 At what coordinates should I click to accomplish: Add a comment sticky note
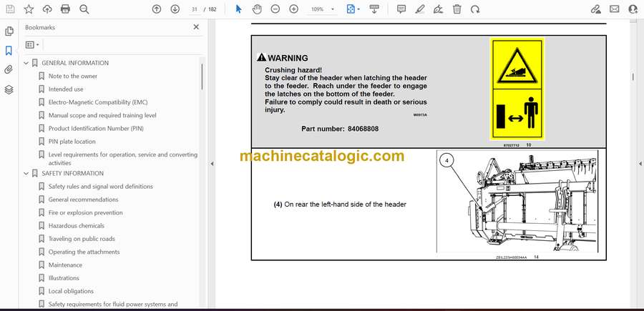pyautogui.click(x=401, y=9)
